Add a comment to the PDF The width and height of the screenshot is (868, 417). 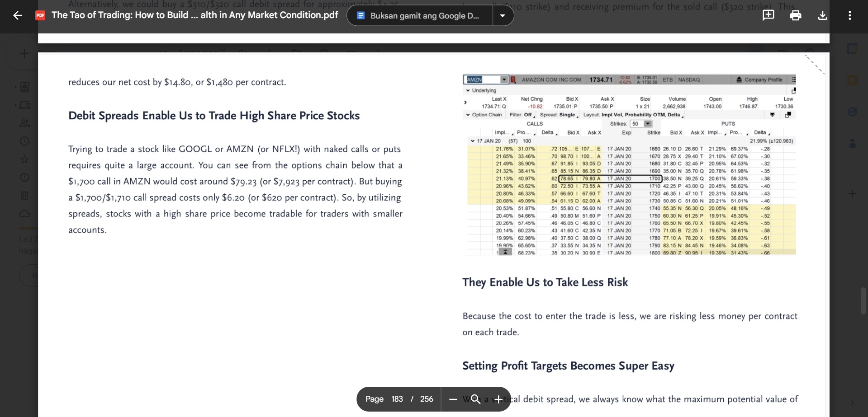click(x=768, y=15)
